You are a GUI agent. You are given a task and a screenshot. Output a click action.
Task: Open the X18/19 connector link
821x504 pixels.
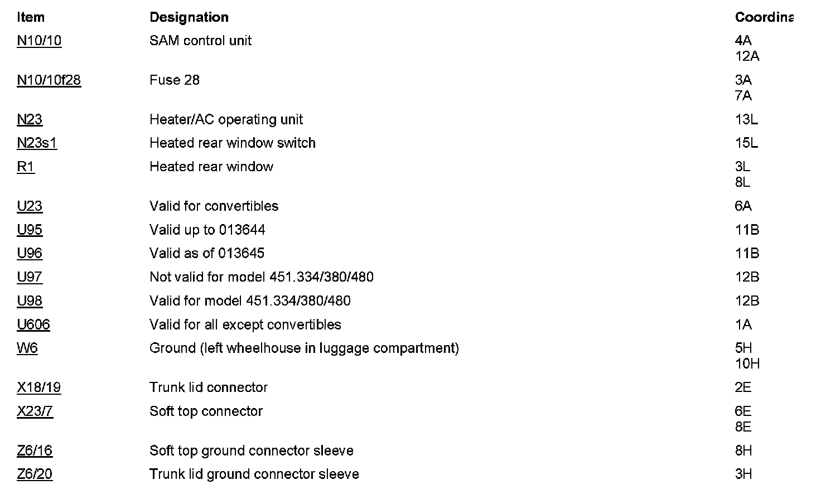tap(39, 387)
